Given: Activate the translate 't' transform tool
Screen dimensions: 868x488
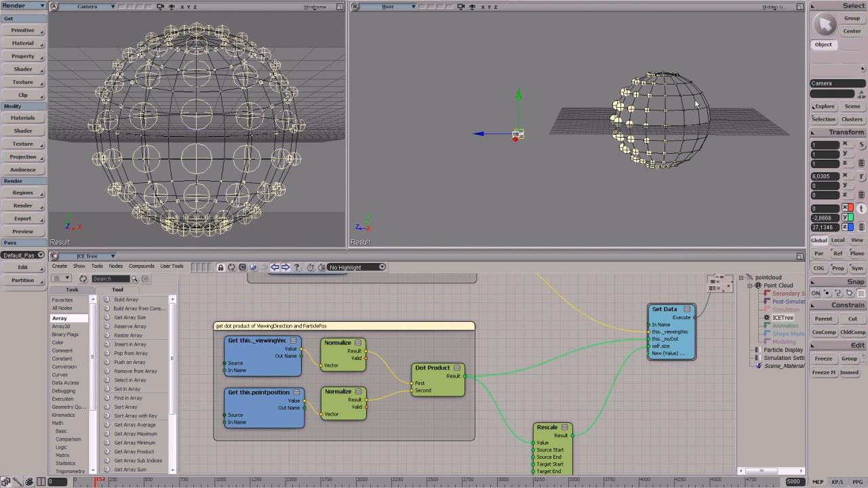Looking at the screenshot, I should click(862, 209).
